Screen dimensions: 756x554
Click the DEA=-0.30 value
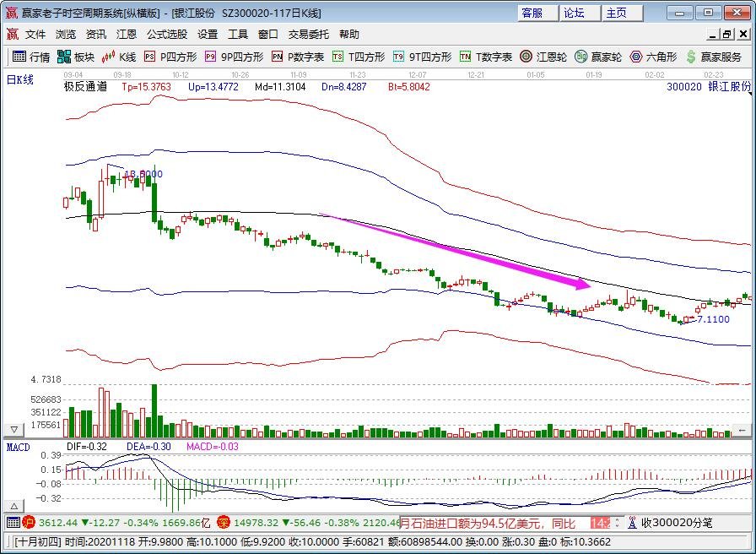(x=148, y=447)
